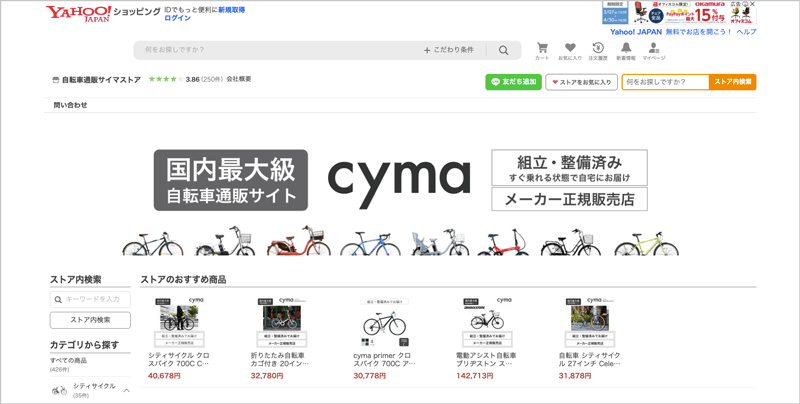This screenshot has height=404, width=800.
Task: Click the 142,713円 price
Action: (x=474, y=376)
